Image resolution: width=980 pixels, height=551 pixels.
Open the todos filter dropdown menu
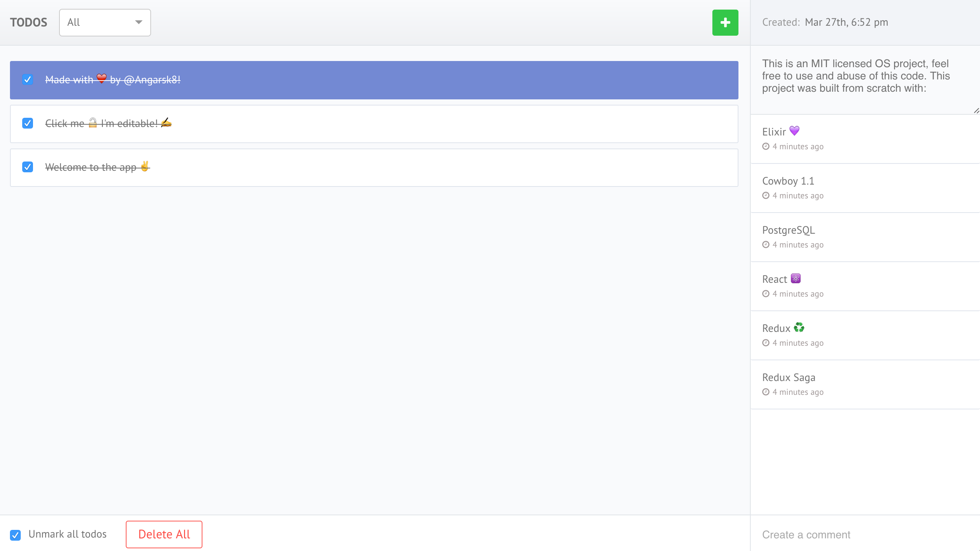105,22
